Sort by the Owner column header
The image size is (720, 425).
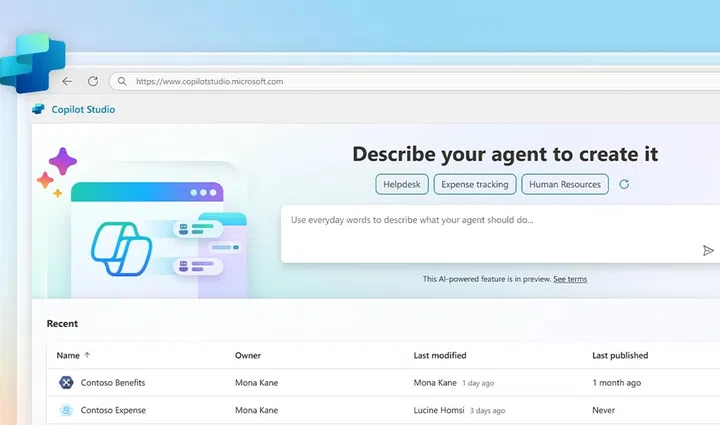point(248,355)
